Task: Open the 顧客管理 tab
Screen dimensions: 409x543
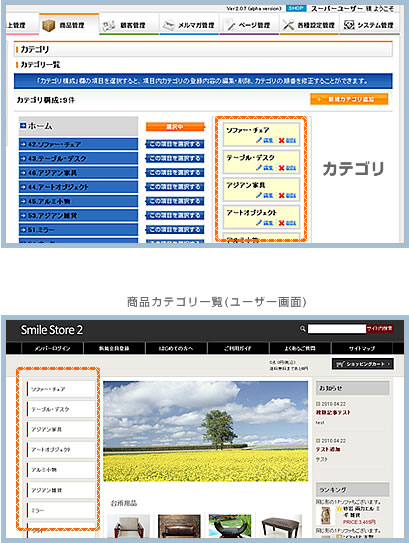Action: point(129,25)
